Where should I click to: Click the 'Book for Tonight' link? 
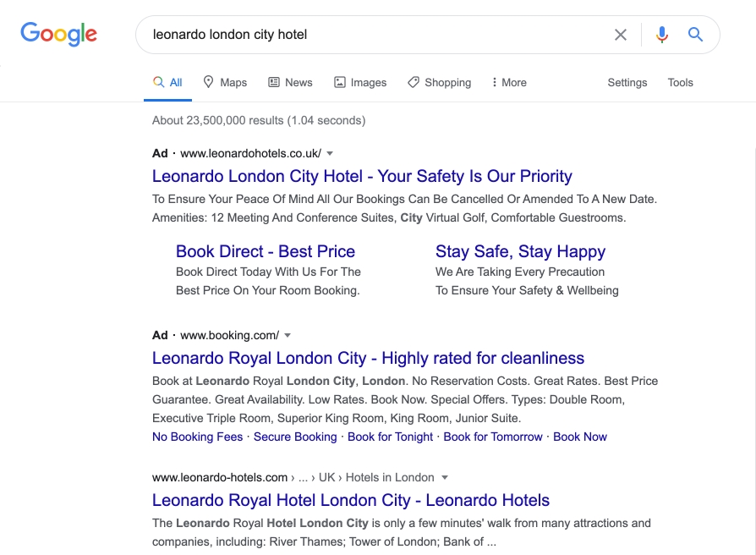[x=390, y=437]
